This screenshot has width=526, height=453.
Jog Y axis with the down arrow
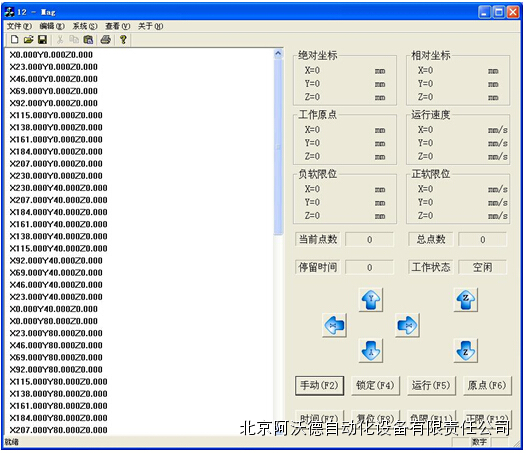coord(371,351)
